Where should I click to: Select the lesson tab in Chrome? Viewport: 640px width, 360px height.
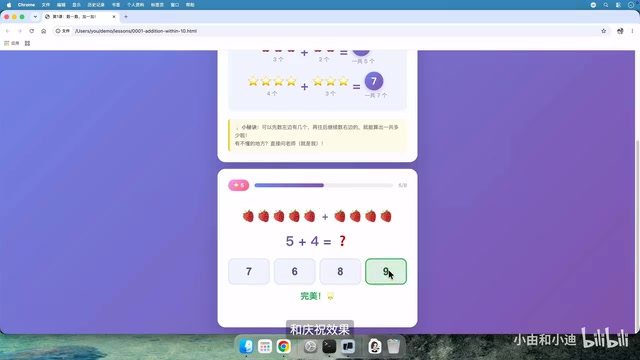80,17
